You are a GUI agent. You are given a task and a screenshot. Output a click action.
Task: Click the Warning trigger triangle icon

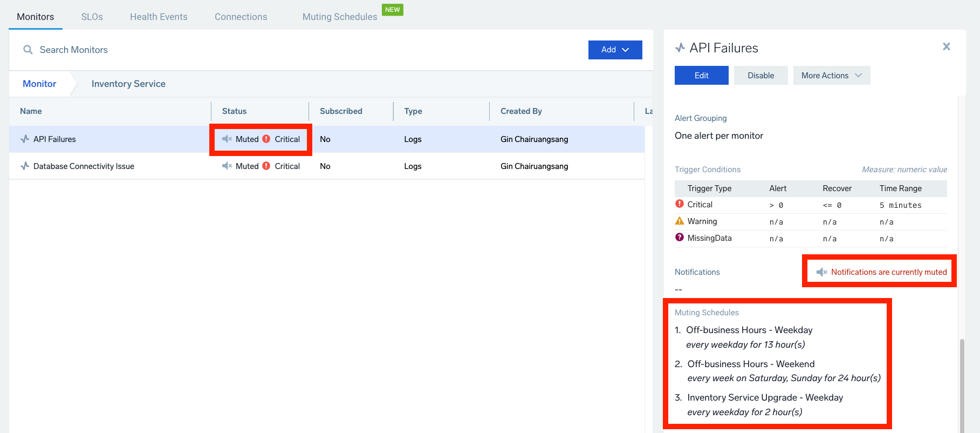click(680, 221)
